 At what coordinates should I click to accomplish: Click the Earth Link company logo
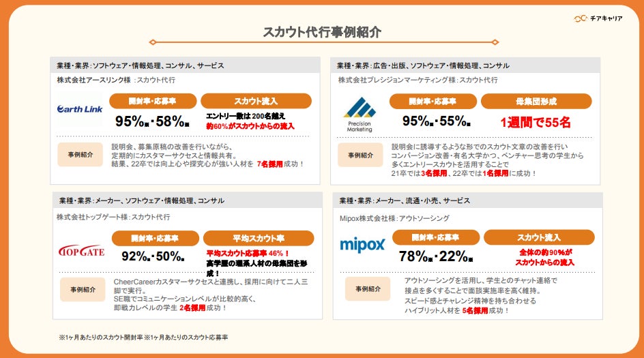(80, 109)
